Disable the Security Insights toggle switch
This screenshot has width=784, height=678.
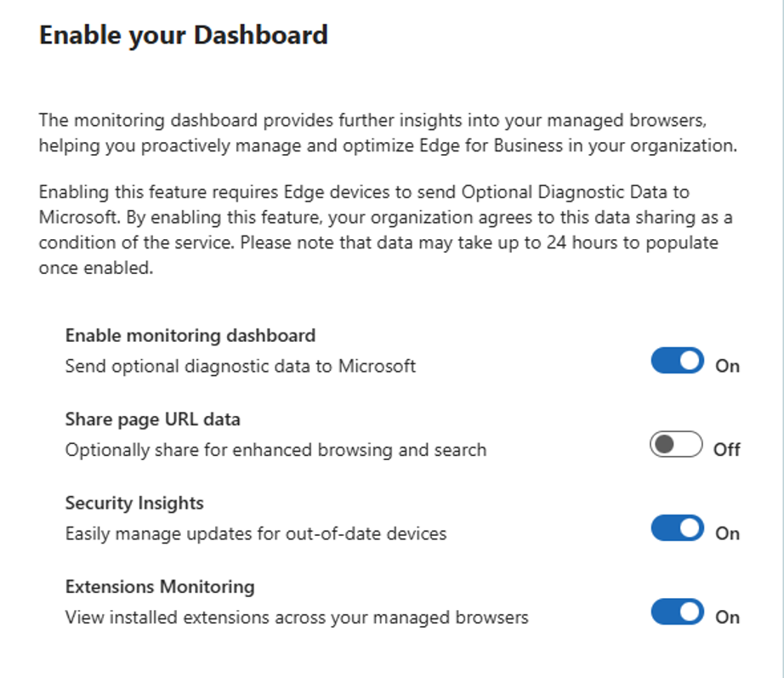pos(677,528)
